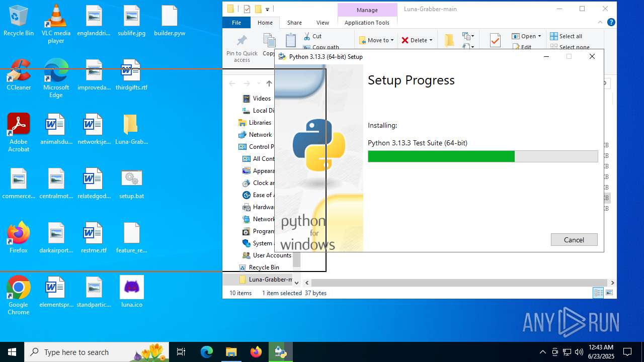Select User Accounts in navigation pane
This screenshot has height=362, width=644.
(x=267, y=255)
